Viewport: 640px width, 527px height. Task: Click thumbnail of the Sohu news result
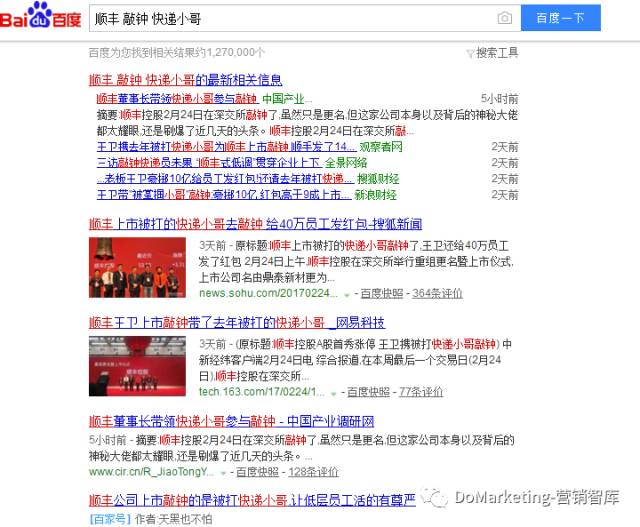pyautogui.click(x=137, y=267)
